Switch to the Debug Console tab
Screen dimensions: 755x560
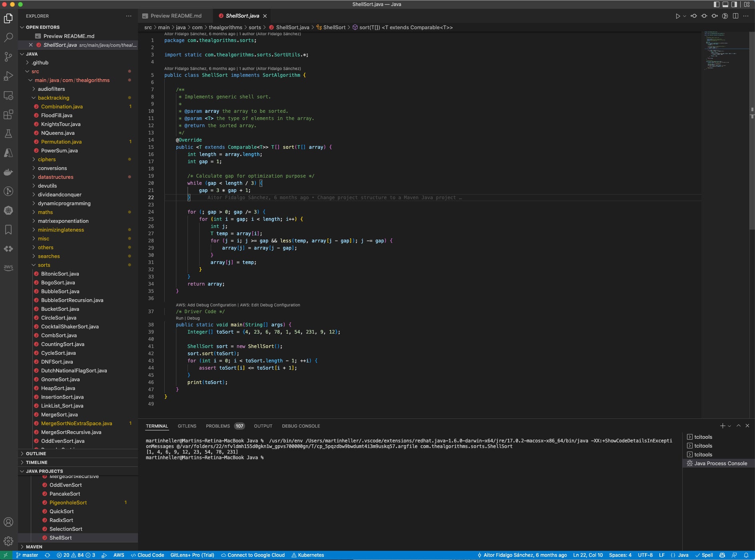click(301, 426)
